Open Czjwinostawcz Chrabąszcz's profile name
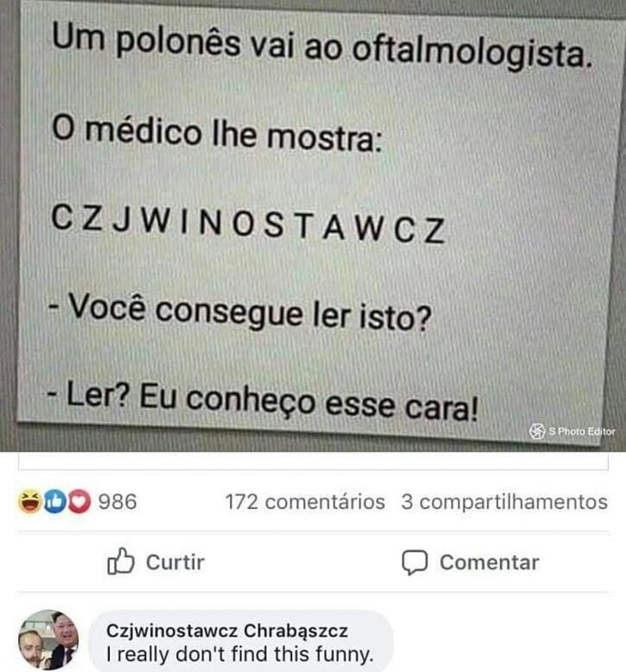 click(227, 630)
